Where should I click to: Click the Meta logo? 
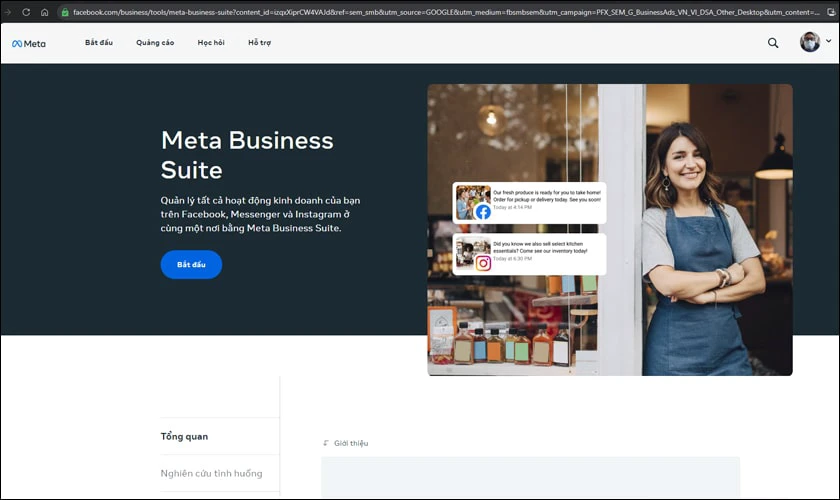[29, 43]
